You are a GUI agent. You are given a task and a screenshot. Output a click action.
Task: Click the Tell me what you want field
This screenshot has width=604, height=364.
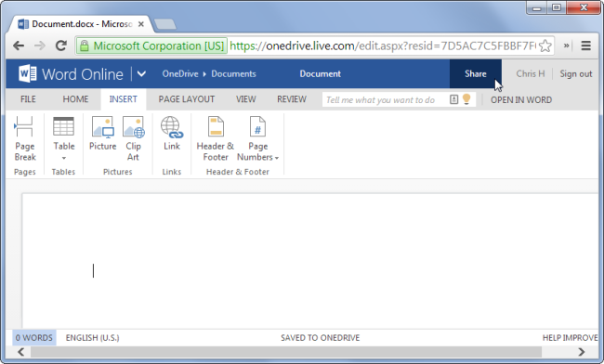[386, 99]
